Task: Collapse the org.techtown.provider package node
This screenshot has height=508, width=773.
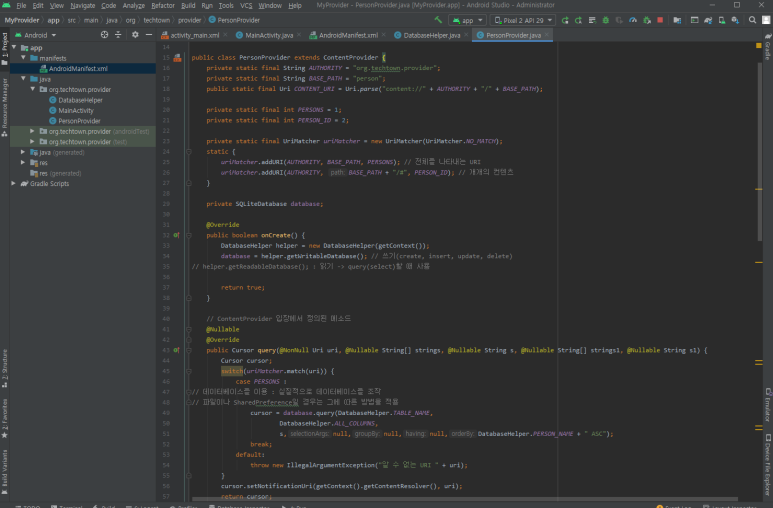Action: (x=33, y=89)
